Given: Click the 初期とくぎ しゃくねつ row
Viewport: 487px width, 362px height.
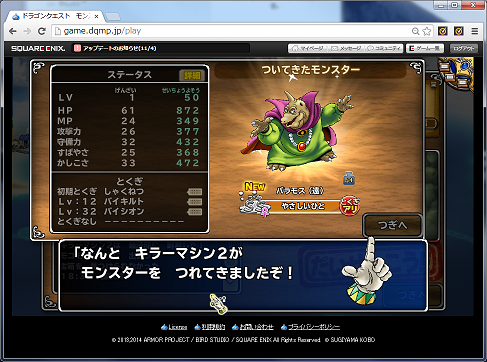Looking at the screenshot, I should click(129, 192).
